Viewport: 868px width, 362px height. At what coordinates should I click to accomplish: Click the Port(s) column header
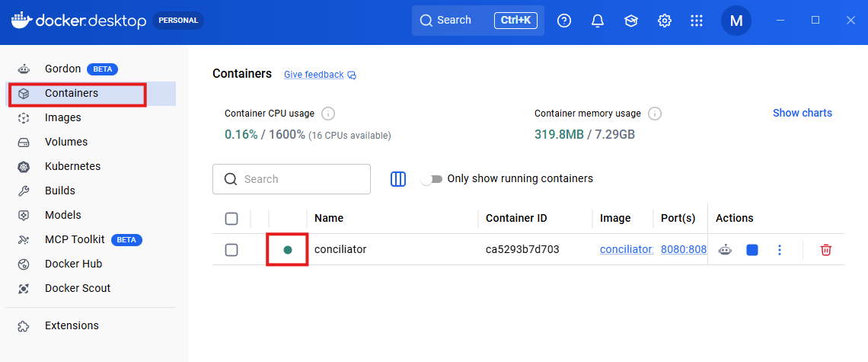[x=678, y=219]
